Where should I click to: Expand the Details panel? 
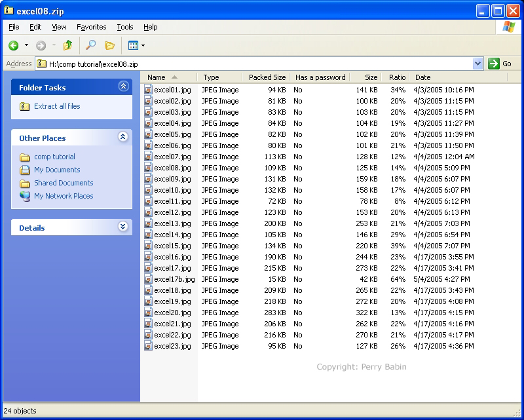pyautogui.click(x=123, y=227)
